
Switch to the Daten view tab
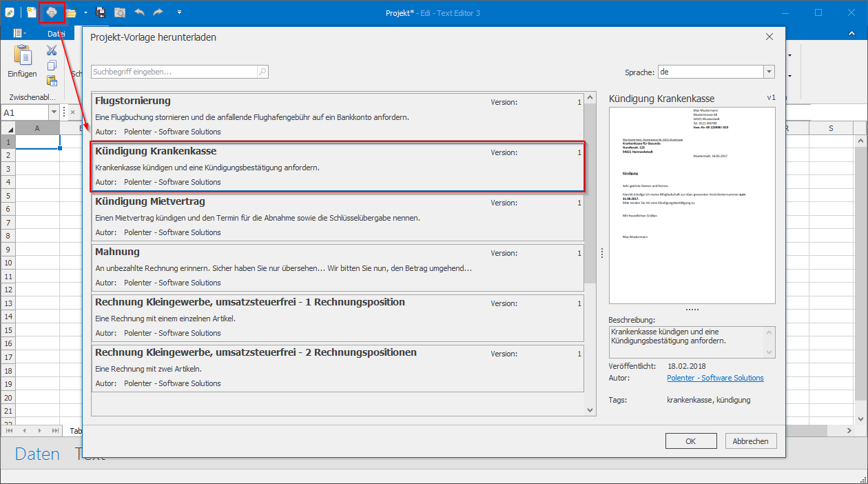(x=37, y=454)
